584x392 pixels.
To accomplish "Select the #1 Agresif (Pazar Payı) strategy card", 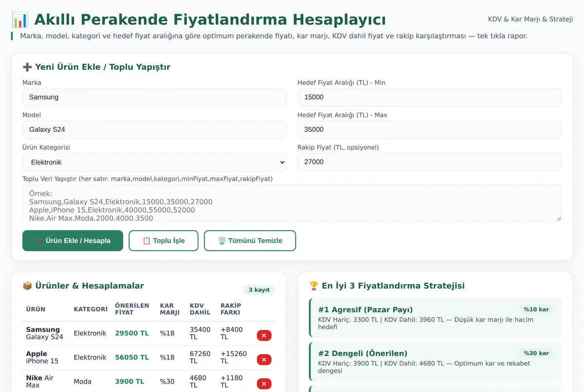I will (x=435, y=318).
